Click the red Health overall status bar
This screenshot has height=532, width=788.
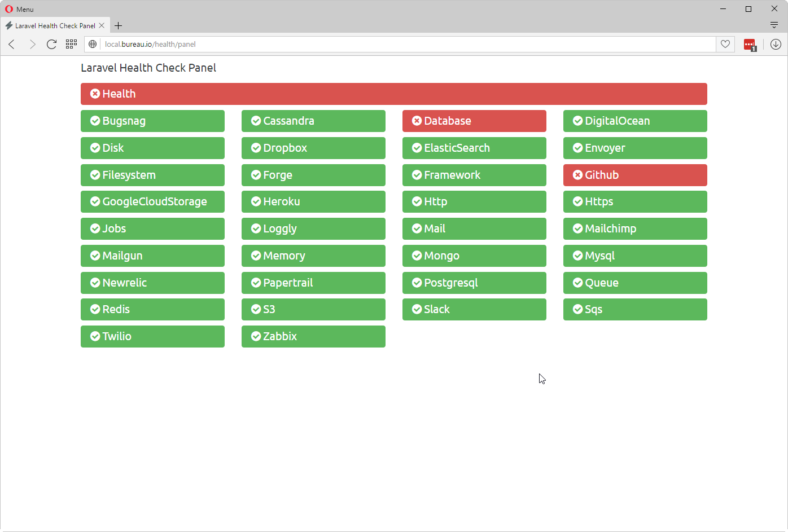pos(393,94)
